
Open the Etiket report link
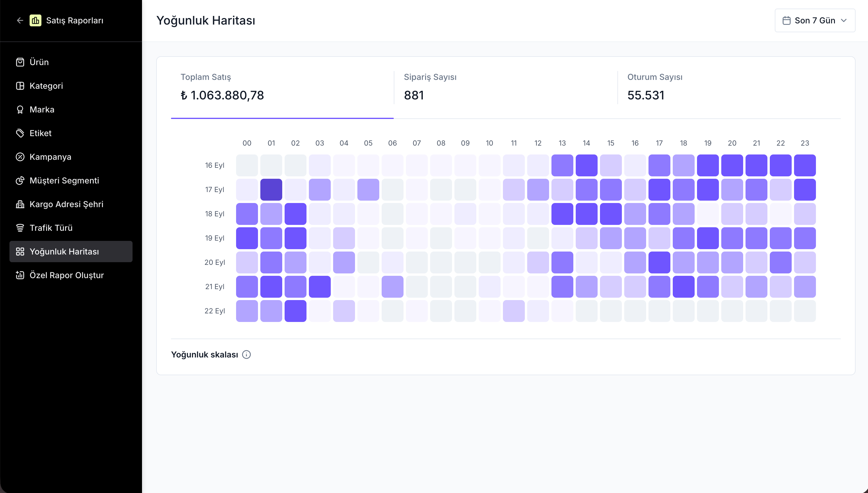(71, 133)
